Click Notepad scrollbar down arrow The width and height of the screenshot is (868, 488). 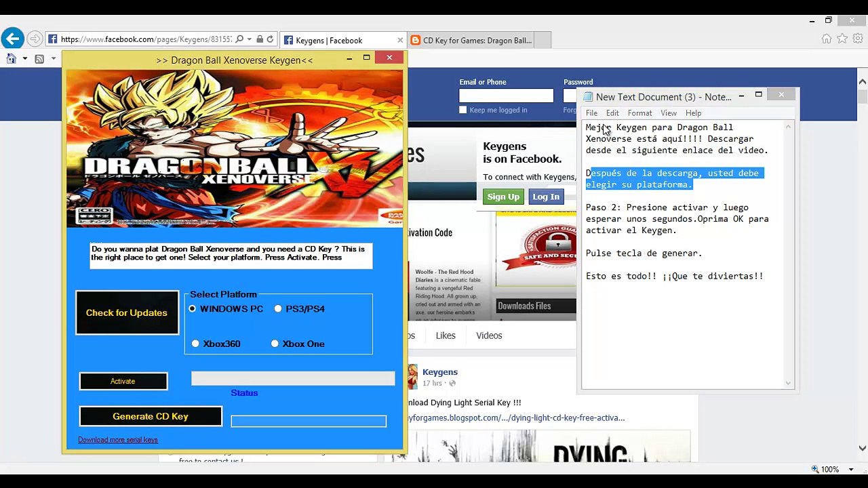(x=788, y=383)
